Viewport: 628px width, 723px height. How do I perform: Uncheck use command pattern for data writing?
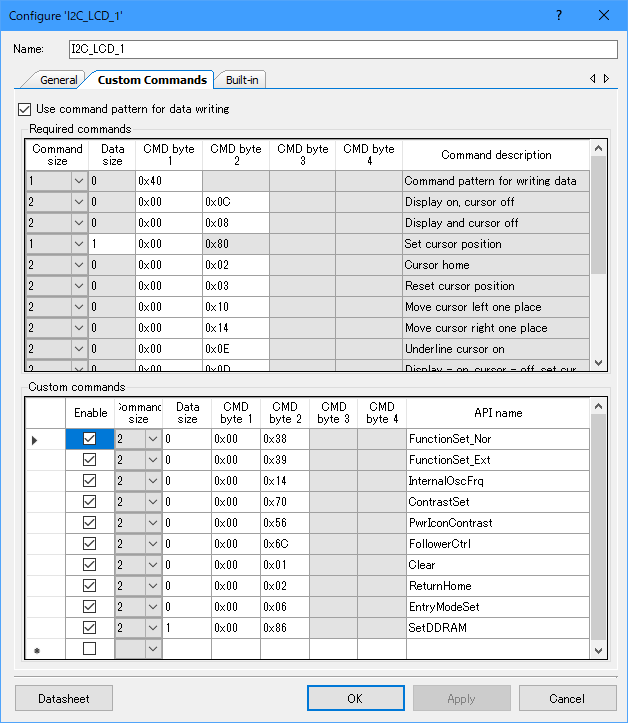click(24, 109)
